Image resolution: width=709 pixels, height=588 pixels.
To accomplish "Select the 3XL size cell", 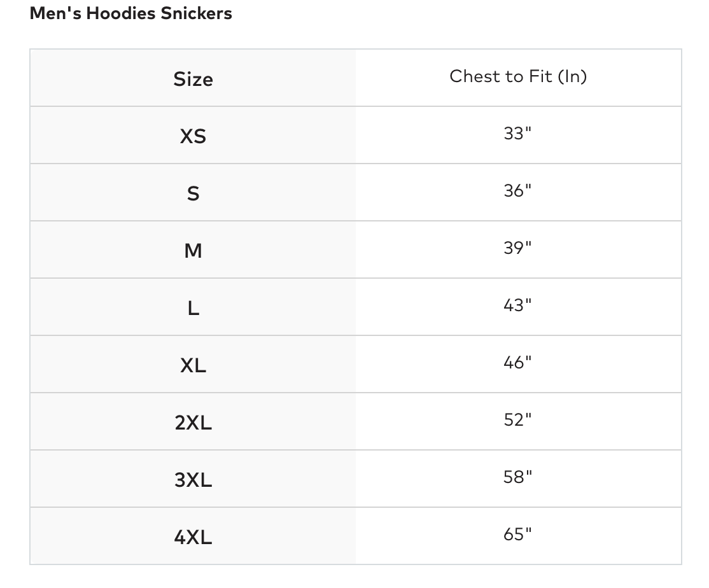I will point(193,480).
